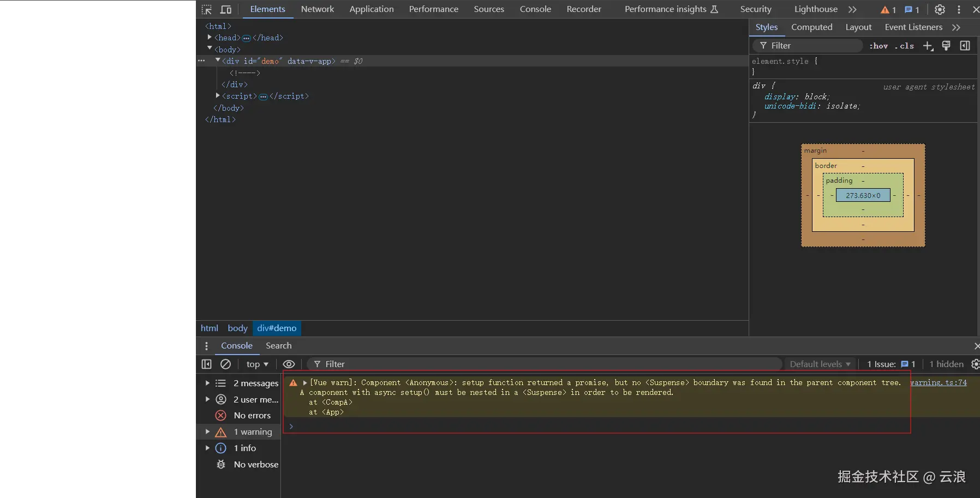
Task: Open the Default levels dropdown
Action: click(820, 364)
